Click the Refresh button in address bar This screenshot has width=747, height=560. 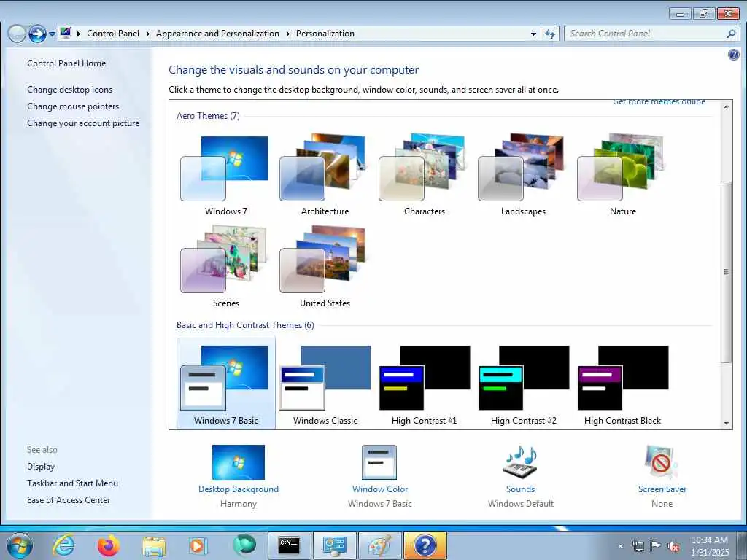(x=550, y=34)
